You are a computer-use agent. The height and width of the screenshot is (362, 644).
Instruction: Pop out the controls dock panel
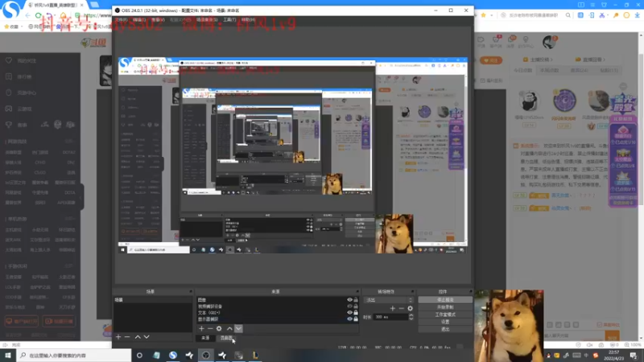tap(471, 291)
